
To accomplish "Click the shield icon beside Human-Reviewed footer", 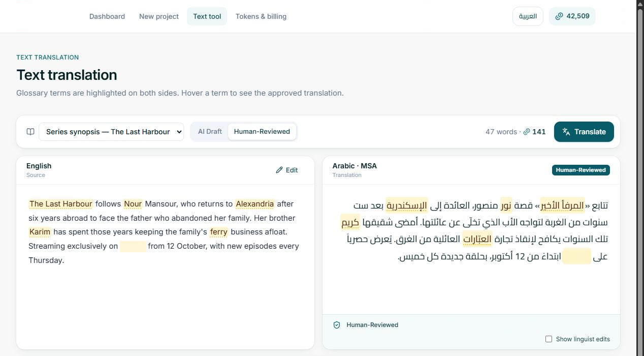I will pos(337,325).
